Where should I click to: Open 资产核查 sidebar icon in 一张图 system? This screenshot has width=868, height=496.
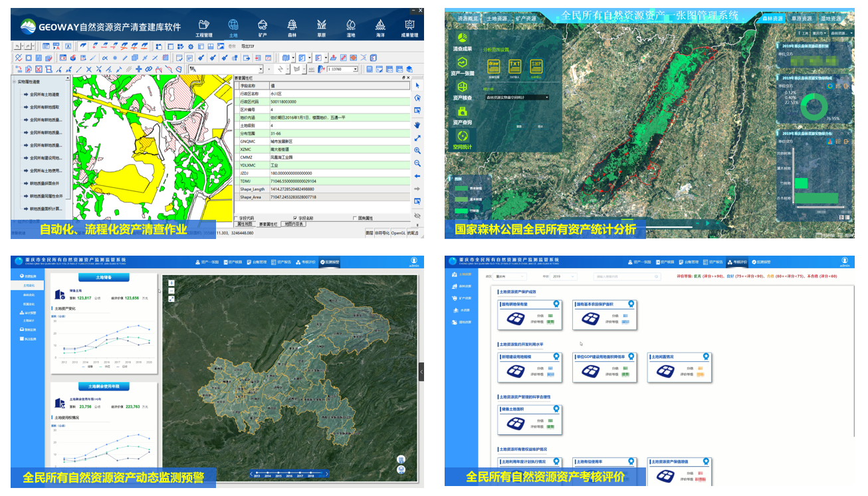[463, 91]
